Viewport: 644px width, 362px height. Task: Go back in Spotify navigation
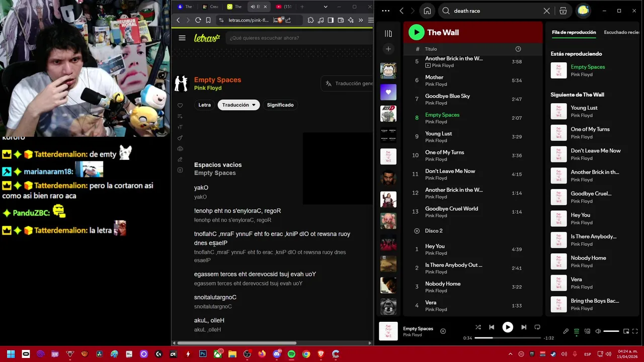coord(401,11)
